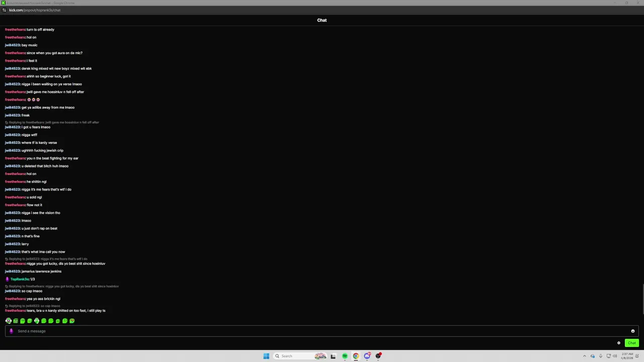Focus the 'Send a message' input
Image resolution: width=644 pixels, height=362 pixels.
322,331
